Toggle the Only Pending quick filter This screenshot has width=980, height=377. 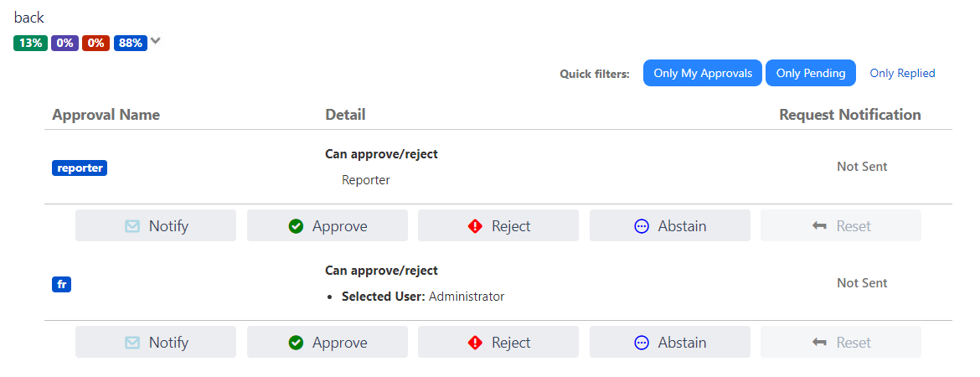[810, 73]
